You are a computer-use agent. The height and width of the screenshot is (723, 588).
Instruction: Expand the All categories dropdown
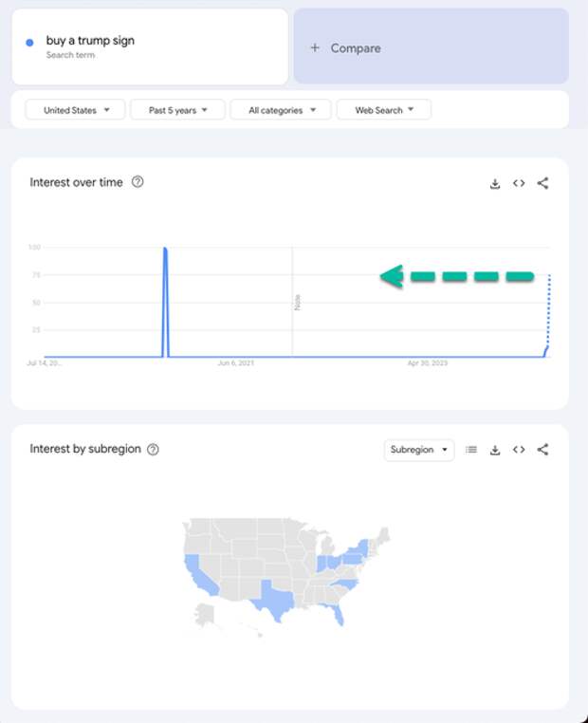click(281, 110)
